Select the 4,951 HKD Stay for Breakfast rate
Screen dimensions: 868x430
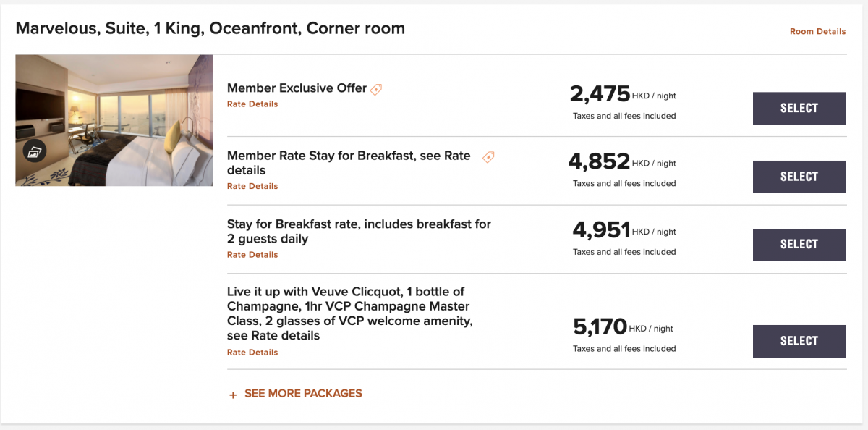point(799,245)
